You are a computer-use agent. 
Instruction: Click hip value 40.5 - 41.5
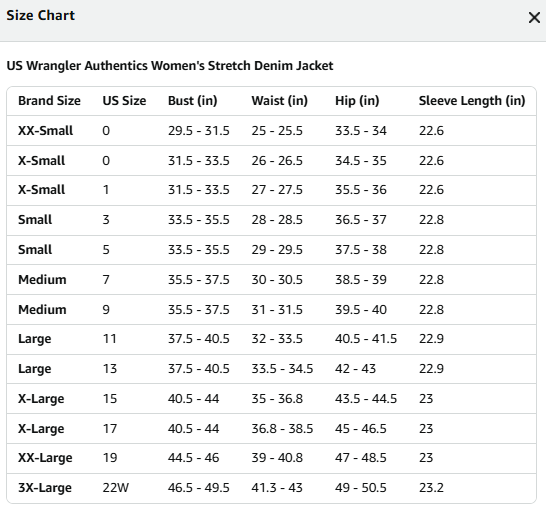point(366,339)
